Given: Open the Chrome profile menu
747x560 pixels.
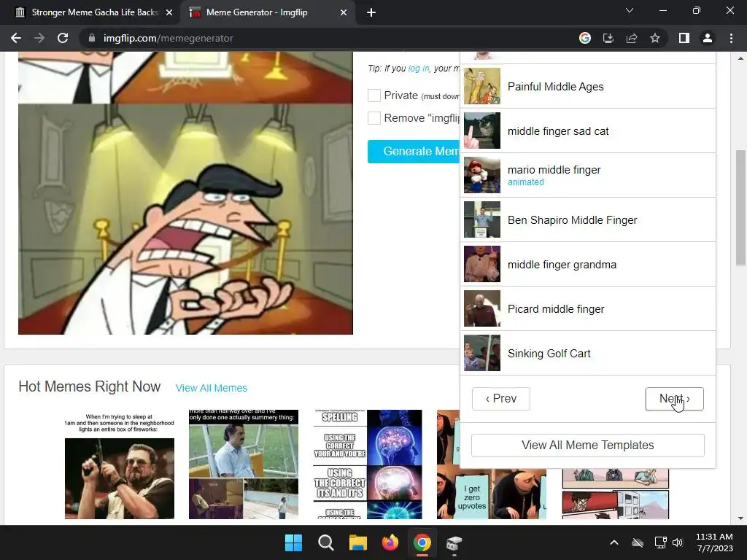Looking at the screenshot, I should point(708,38).
